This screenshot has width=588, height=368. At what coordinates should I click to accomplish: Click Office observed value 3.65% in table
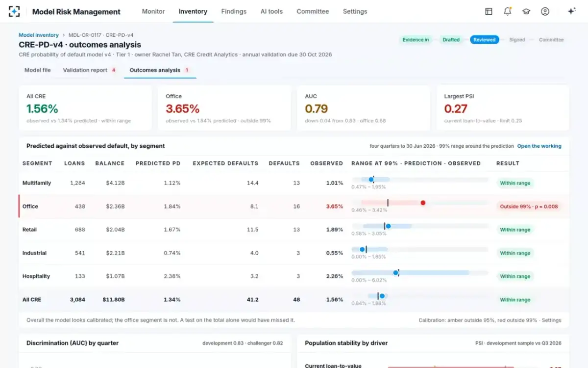[335, 207]
